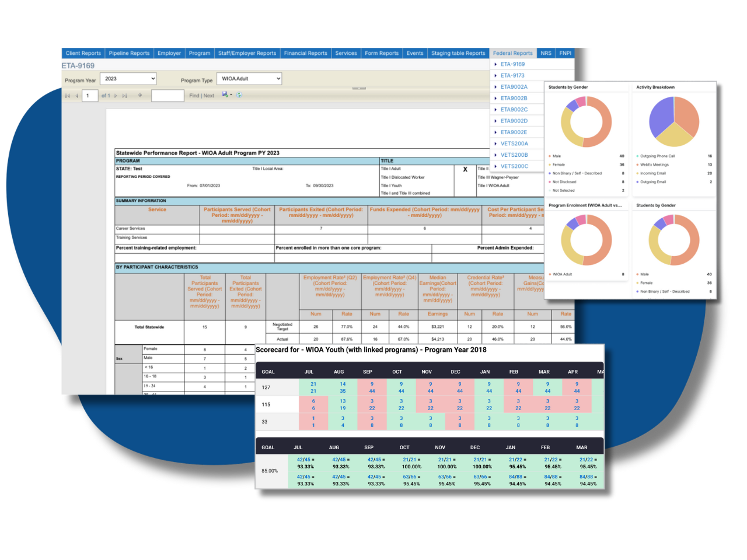The image size is (747, 560).
Task: Click the find text input box
Action: point(168,96)
